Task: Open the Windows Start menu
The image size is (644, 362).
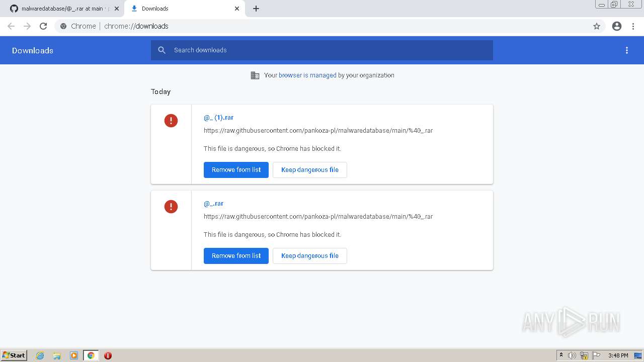Action: click(14, 355)
